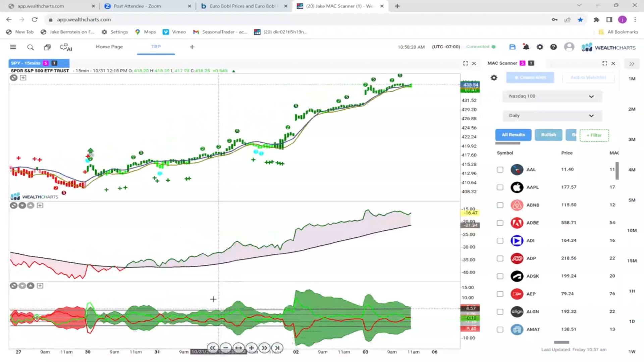
Task: Open the help question mark icon
Action: 553,47
